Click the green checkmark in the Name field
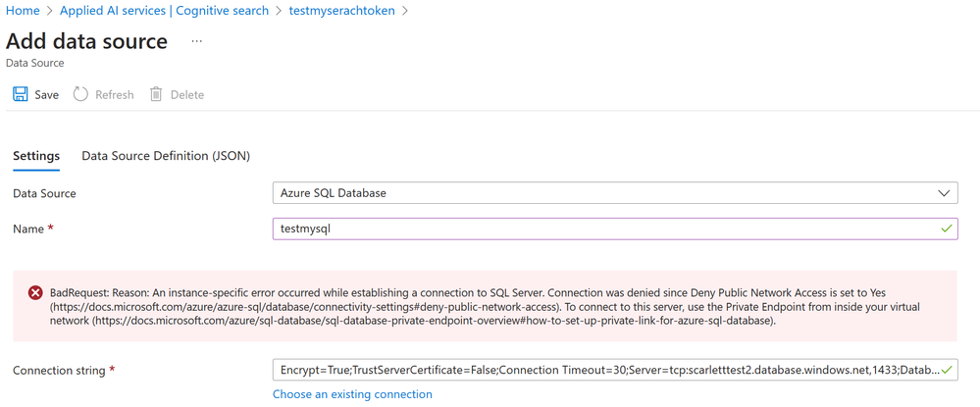 click(947, 229)
